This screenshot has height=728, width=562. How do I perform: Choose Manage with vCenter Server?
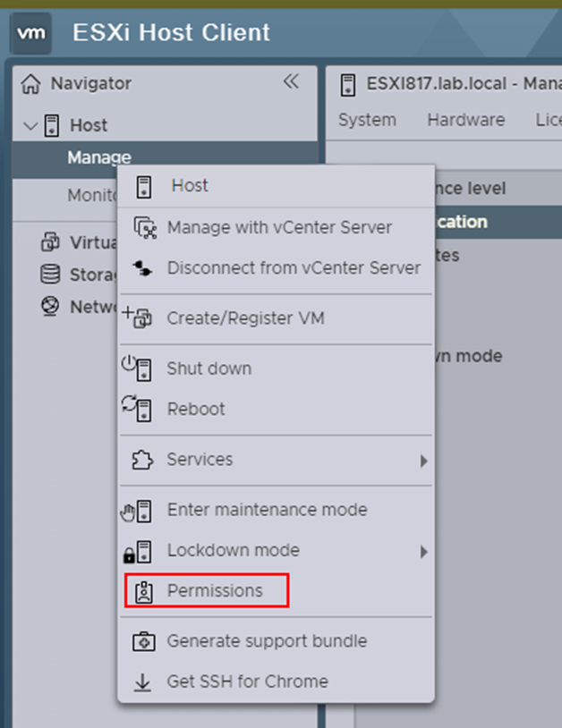coord(278,227)
